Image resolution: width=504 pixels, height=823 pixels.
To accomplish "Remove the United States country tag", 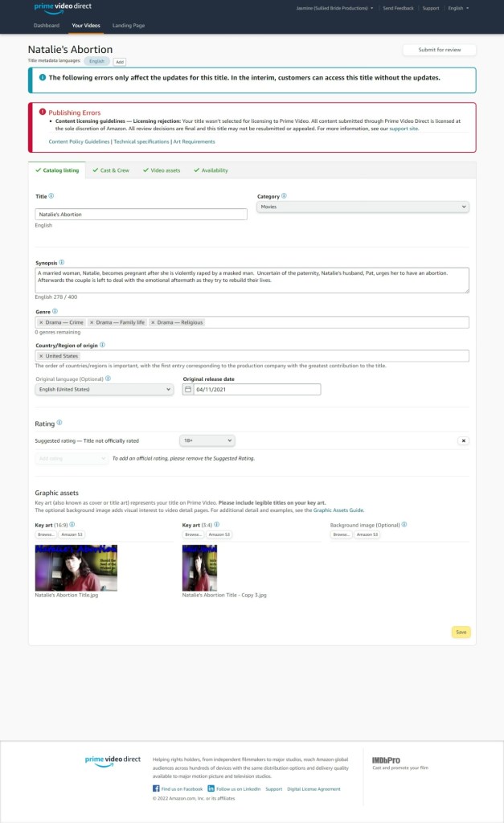I will click(x=41, y=356).
